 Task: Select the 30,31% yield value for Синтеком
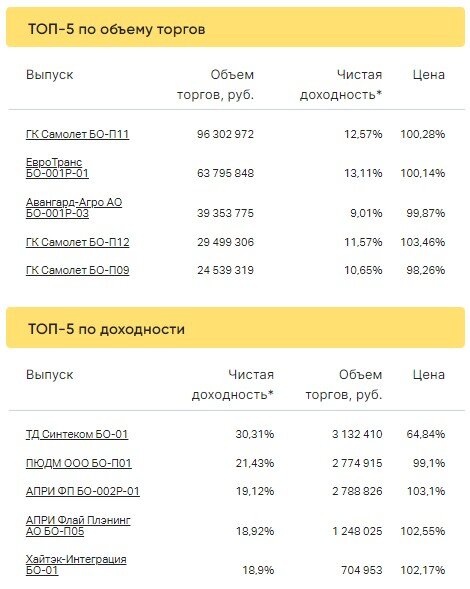255,434
